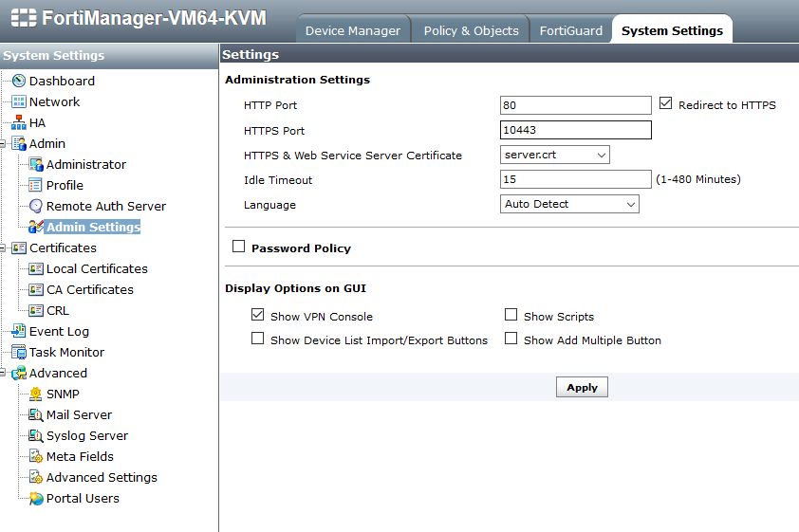Screen dimensions: 799x532
Task: Uncheck the Redirect to HTTPS checkbox
Action: pos(665,104)
